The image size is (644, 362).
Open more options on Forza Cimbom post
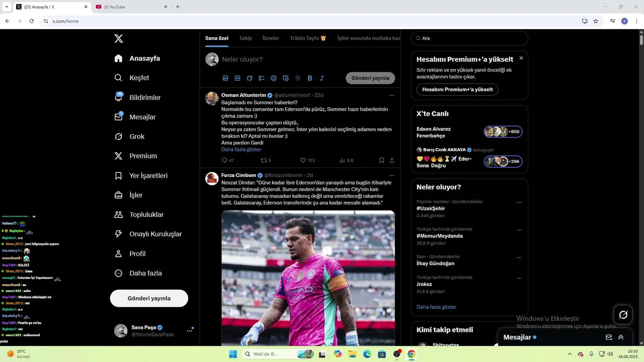pos(392,175)
